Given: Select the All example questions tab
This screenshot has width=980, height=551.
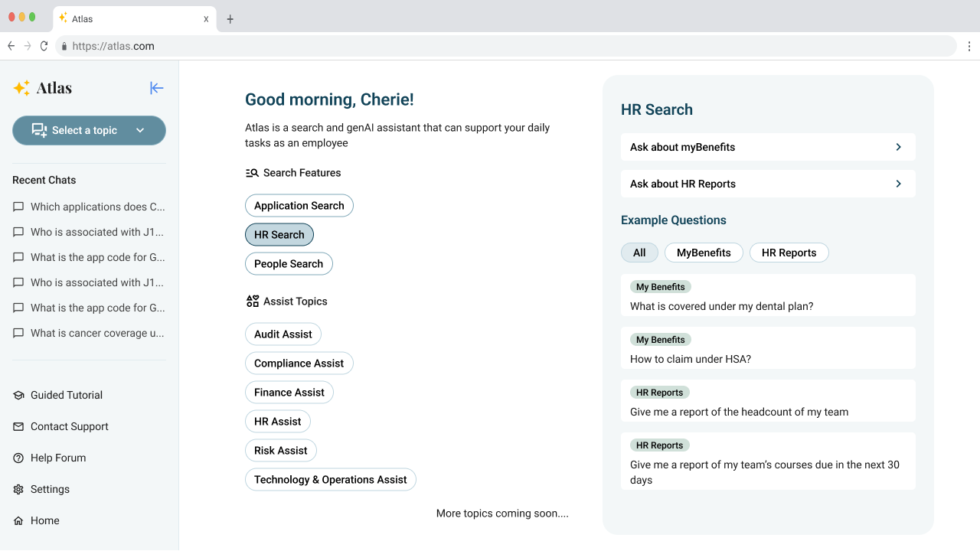Looking at the screenshot, I should pyautogui.click(x=639, y=253).
